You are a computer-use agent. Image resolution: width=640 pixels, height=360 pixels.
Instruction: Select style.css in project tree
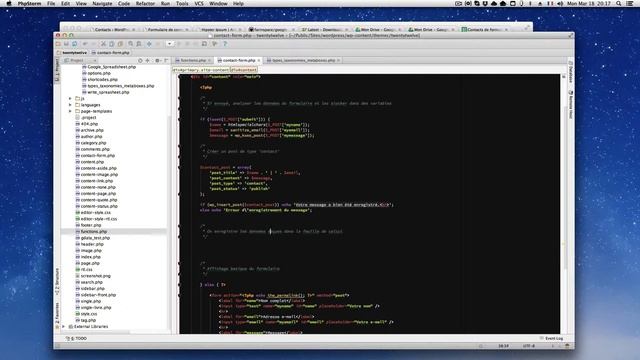coord(89,314)
